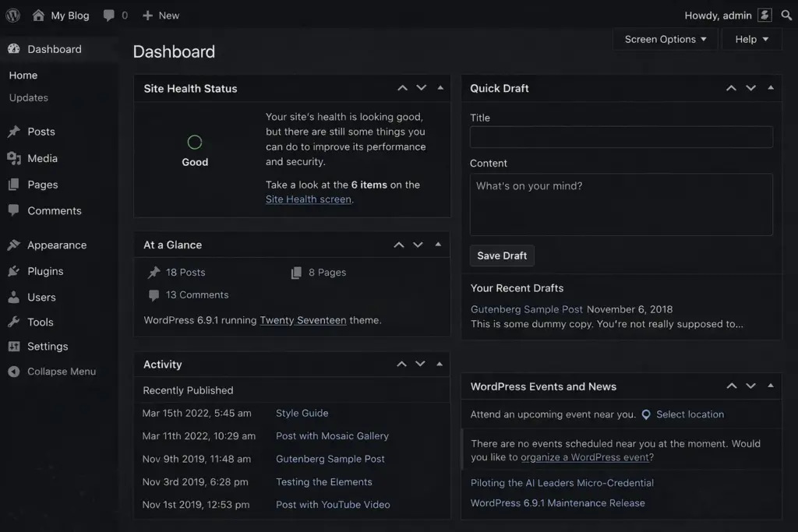Click the Select location pin icon
The height and width of the screenshot is (532, 798).
[x=645, y=415]
